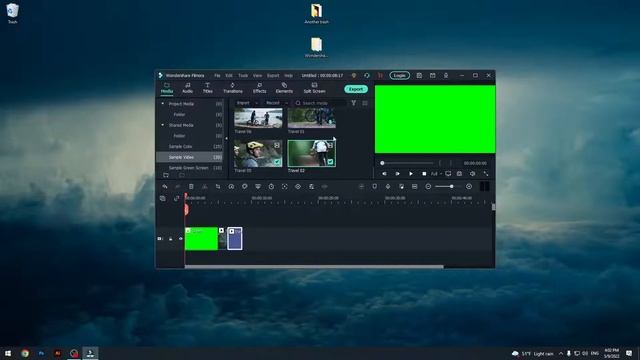Open the Tools menu
The height and width of the screenshot is (360, 640).
point(243,76)
